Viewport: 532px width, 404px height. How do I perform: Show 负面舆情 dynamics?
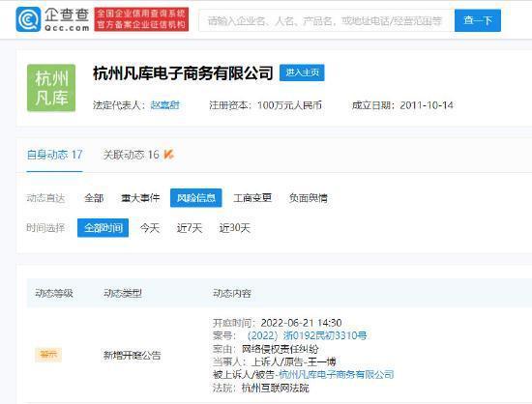point(308,198)
